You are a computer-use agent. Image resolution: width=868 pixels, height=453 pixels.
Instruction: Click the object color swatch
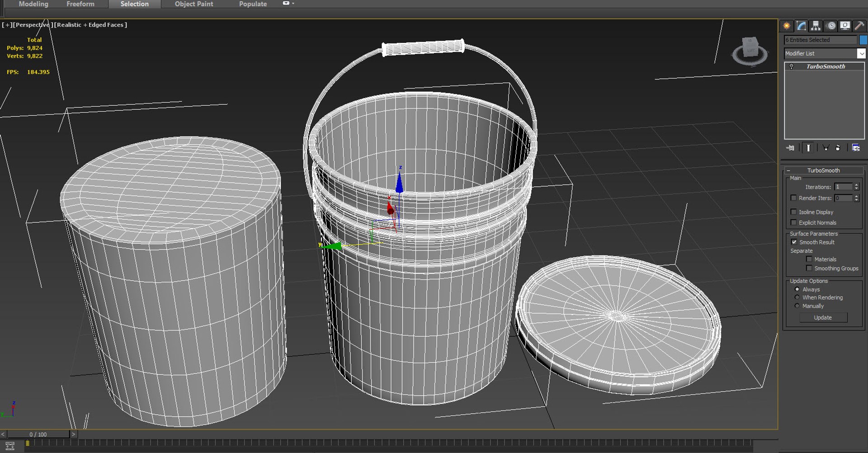click(x=863, y=40)
